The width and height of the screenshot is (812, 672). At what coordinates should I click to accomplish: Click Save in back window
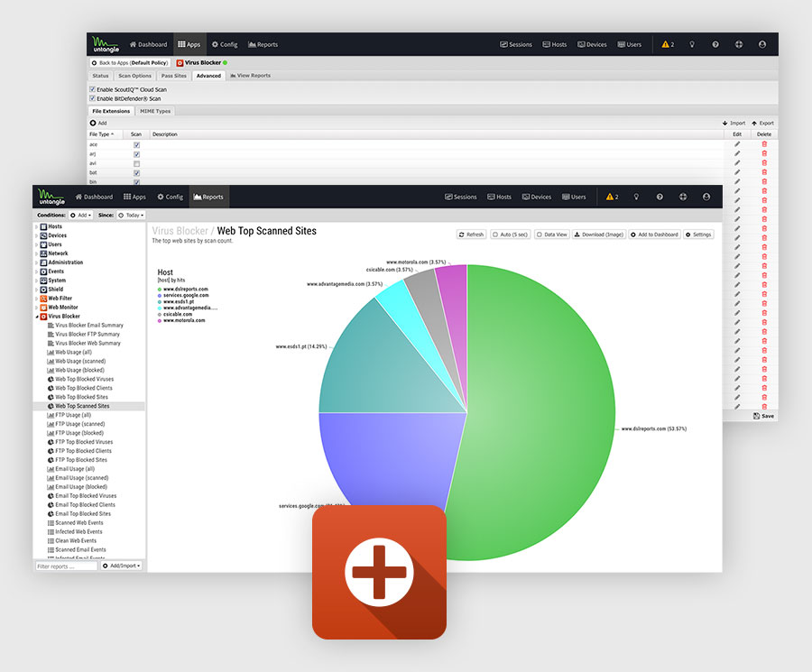pos(764,416)
